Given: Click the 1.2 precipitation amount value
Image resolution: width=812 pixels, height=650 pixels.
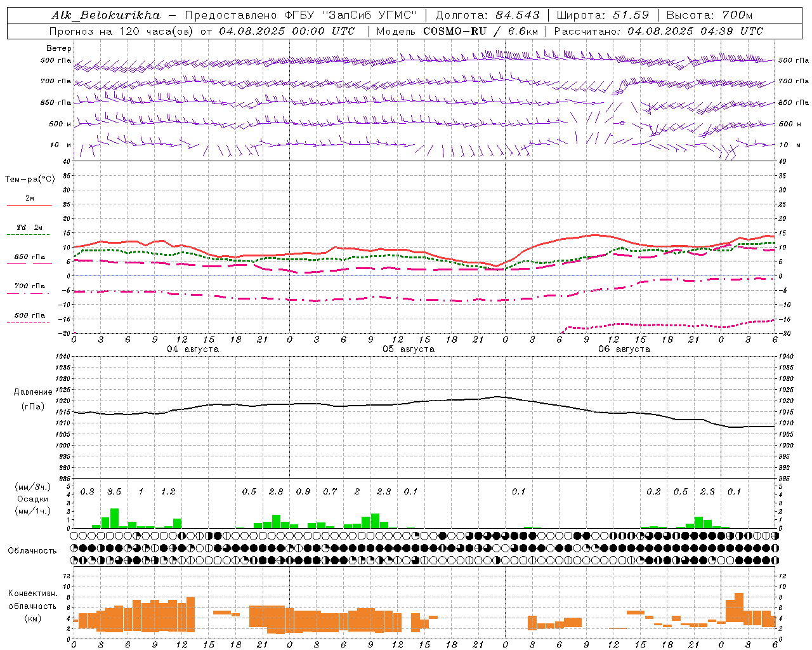Looking at the screenshot, I should (168, 492).
